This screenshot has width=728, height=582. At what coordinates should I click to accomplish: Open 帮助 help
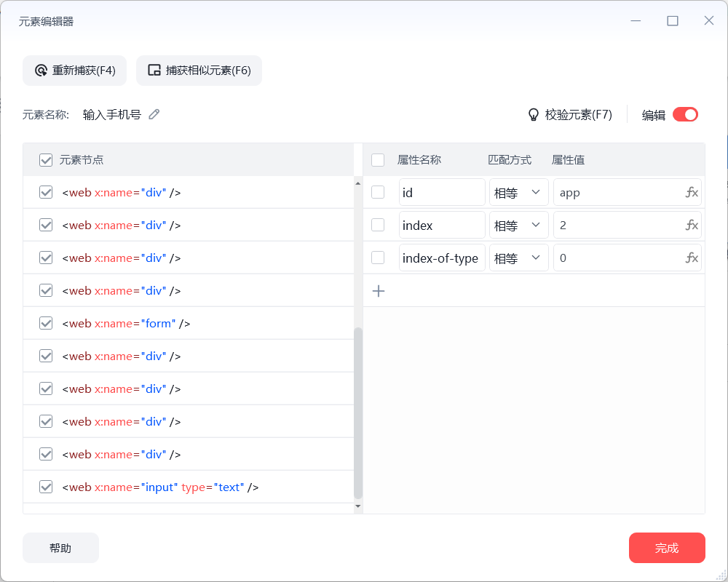click(x=61, y=548)
